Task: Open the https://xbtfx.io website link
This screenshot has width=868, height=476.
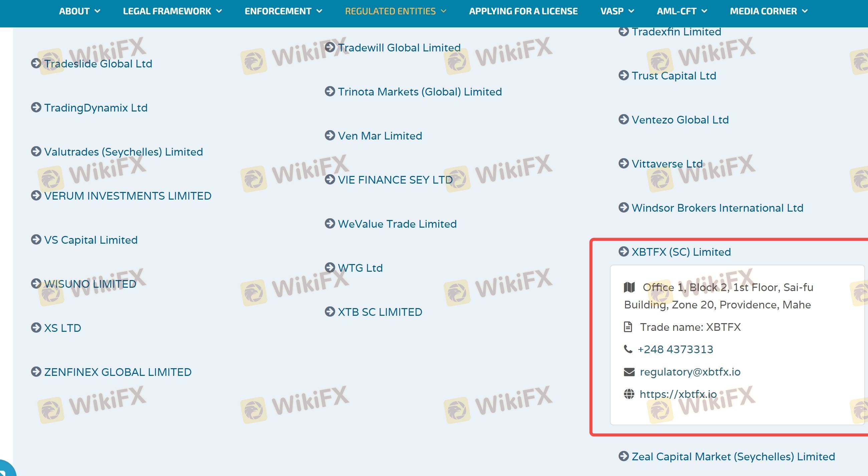Action: pyautogui.click(x=678, y=394)
